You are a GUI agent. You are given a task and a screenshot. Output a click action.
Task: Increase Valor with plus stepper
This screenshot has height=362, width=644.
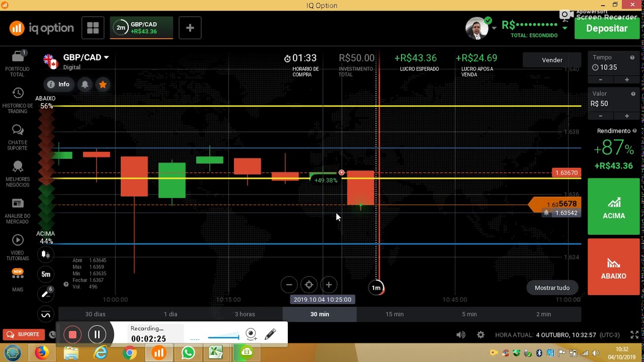(x=627, y=116)
